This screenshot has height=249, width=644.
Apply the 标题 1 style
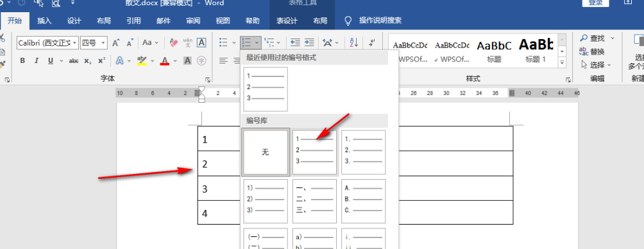point(536,50)
